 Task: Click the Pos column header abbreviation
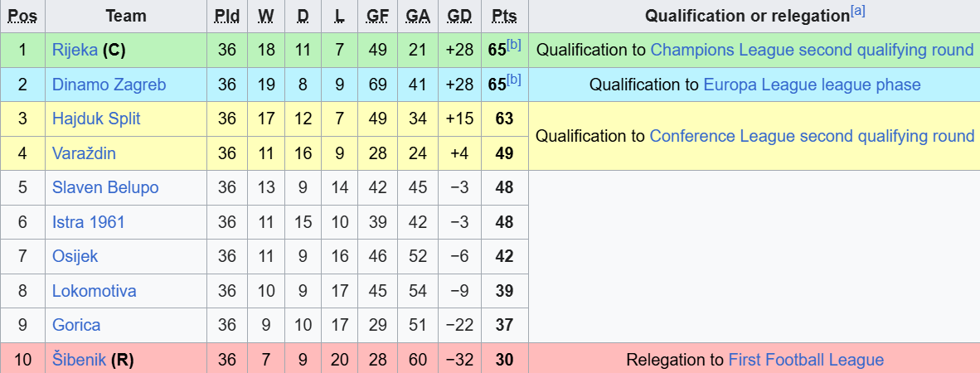coord(22,17)
